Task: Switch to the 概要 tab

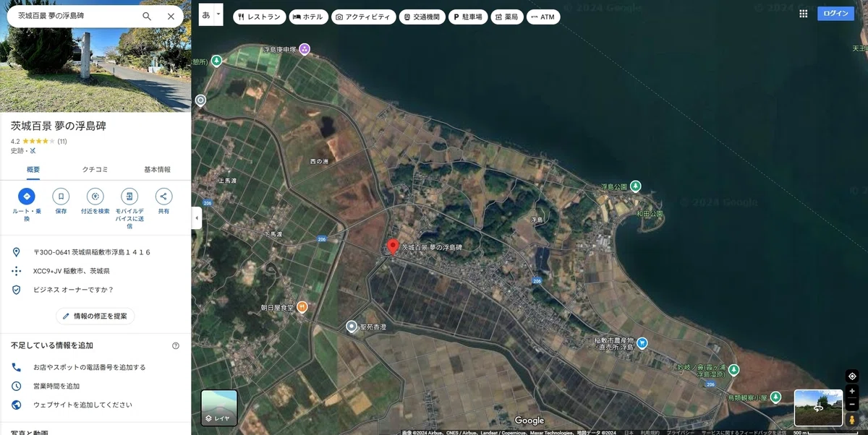Action: 33,169
